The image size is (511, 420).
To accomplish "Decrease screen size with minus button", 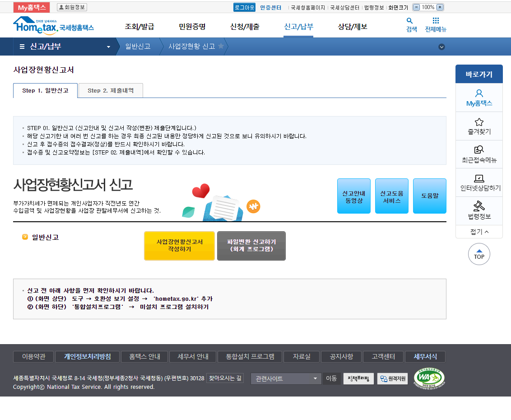I will (416, 7).
